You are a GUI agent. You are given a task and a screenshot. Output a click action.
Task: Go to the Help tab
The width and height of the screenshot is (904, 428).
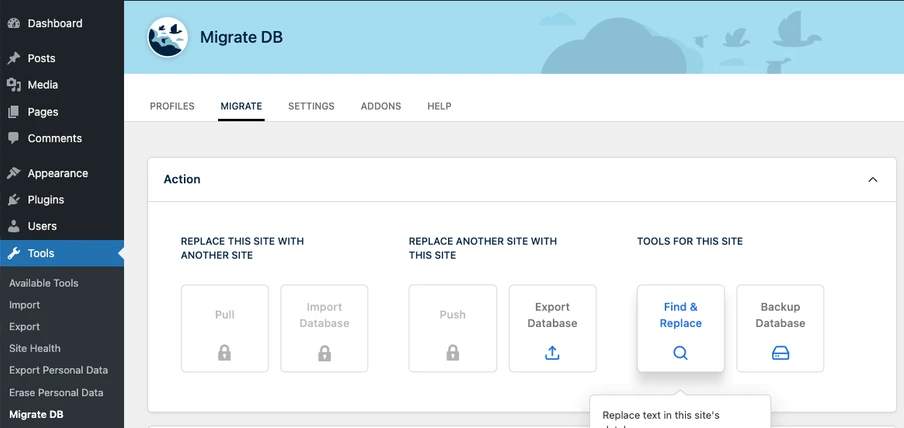click(439, 106)
